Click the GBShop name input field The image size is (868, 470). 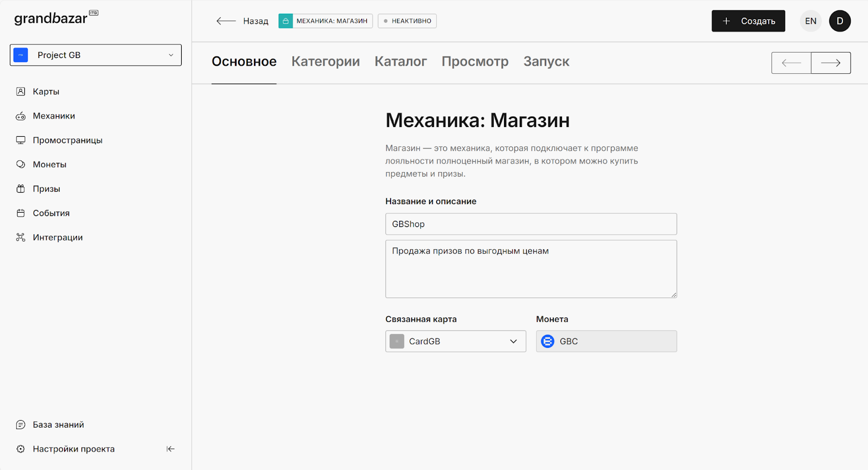(531, 224)
